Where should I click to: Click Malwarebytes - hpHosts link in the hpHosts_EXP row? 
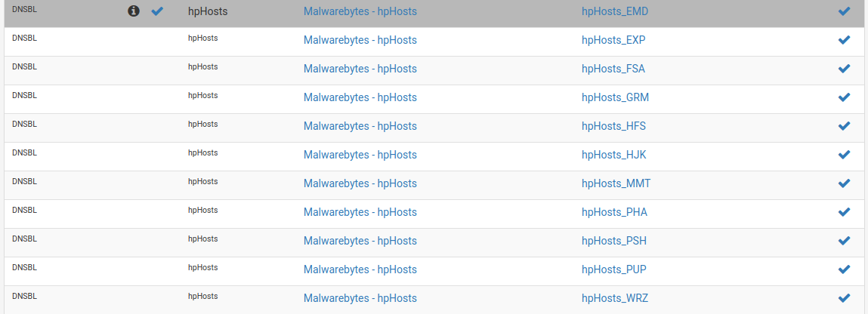(360, 40)
